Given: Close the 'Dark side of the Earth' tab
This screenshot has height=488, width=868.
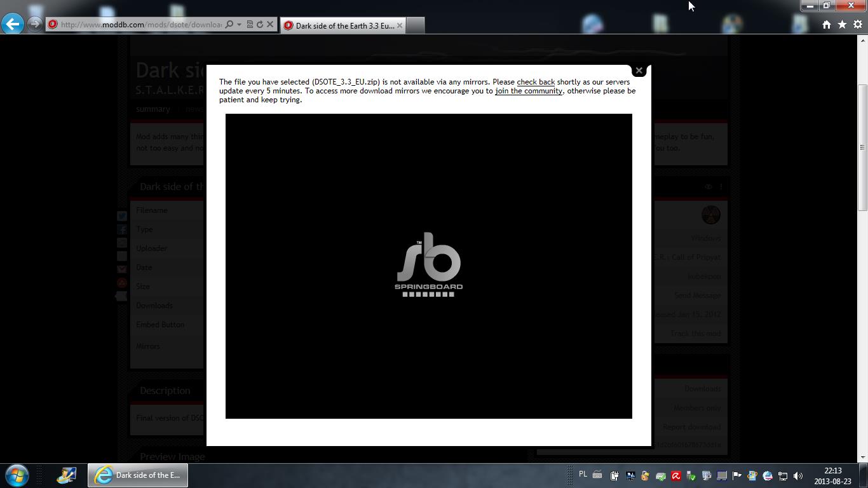Looking at the screenshot, I should (400, 25).
